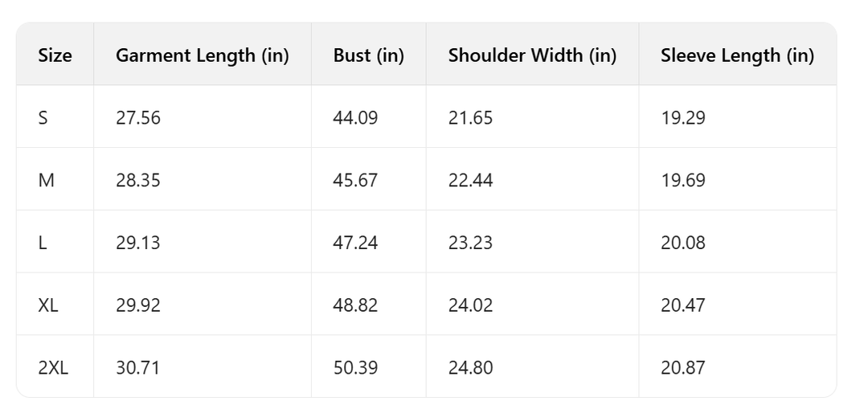The width and height of the screenshot is (868, 401).
Task: Click the Bust (in) column header
Action: click(x=368, y=55)
